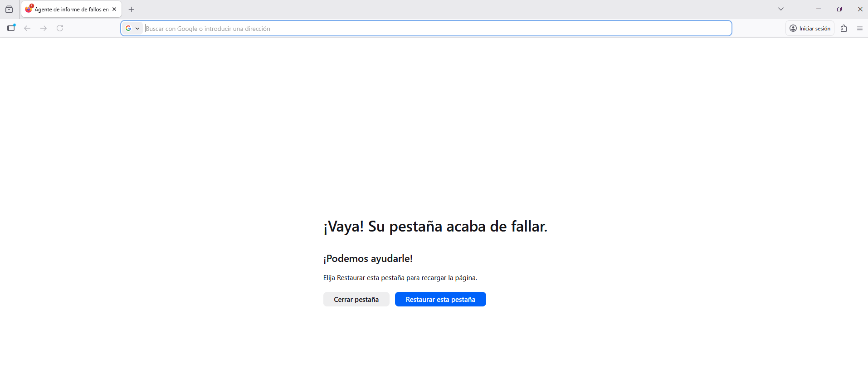This screenshot has height=370, width=868.
Task: Open Firefox View from the tab strip
Action: (9, 9)
